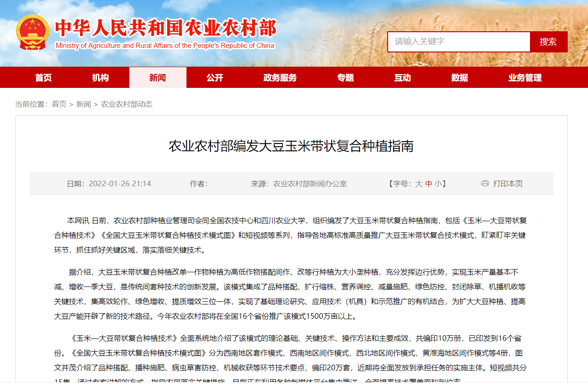Open the 业务管理 navigation item
Image resolution: width=588 pixels, height=384 pixels.
(x=525, y=78)
